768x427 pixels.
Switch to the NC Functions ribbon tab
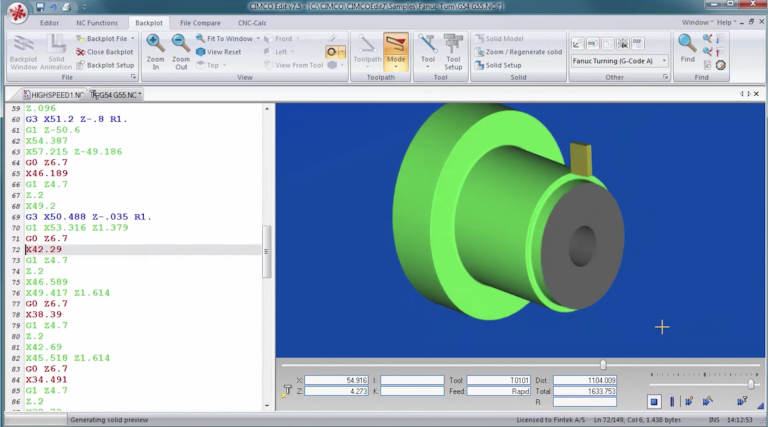click(97, 23)
